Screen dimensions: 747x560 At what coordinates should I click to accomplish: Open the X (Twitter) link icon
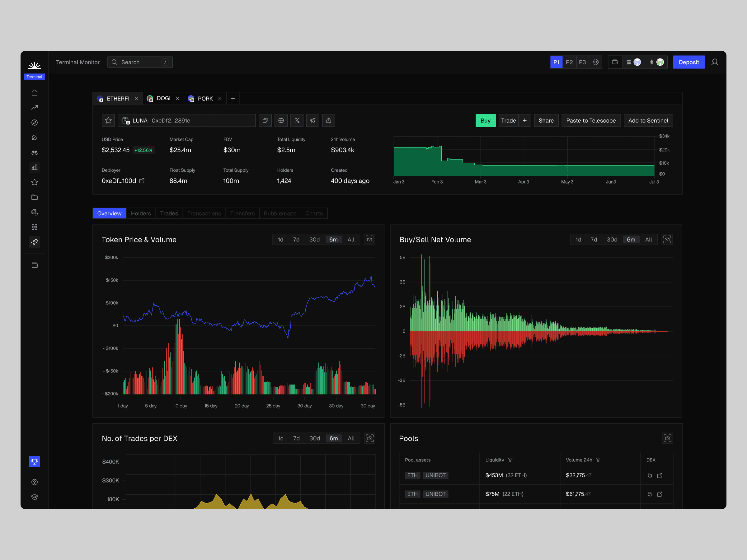297,120
